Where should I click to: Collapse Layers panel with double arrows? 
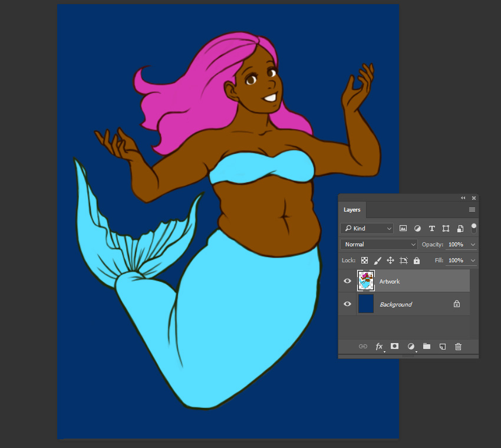463,198
